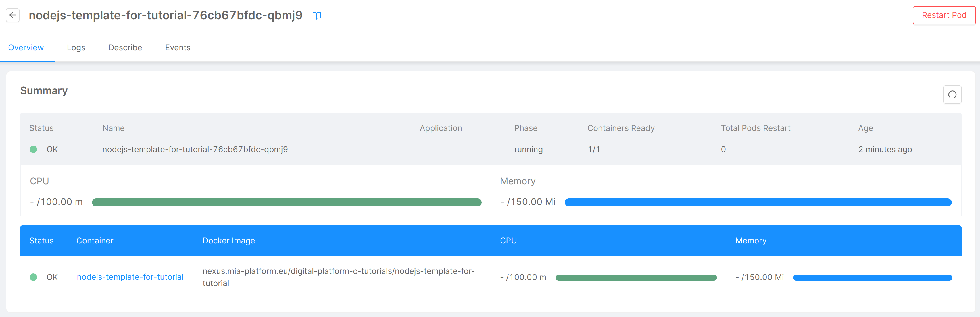
Task: Click the back arrow icon
Action: (x=13, y=15)
